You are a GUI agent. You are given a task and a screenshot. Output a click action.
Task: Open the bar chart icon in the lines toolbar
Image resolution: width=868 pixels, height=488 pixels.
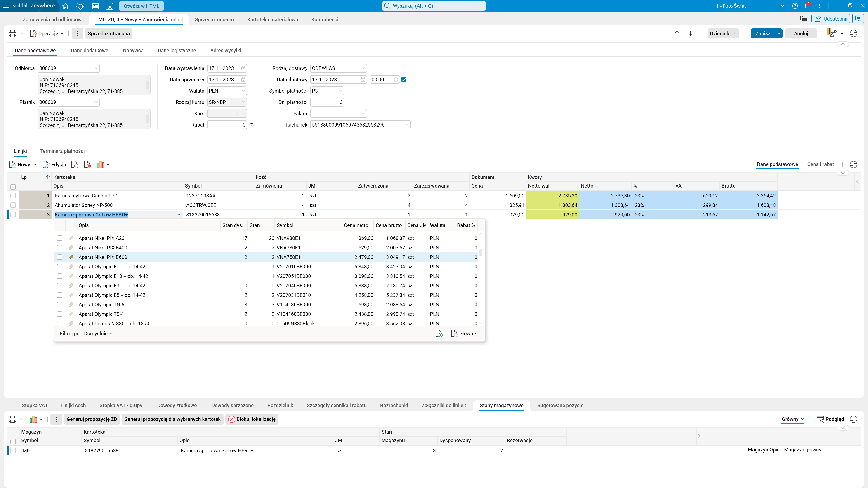tap(100, 165)
